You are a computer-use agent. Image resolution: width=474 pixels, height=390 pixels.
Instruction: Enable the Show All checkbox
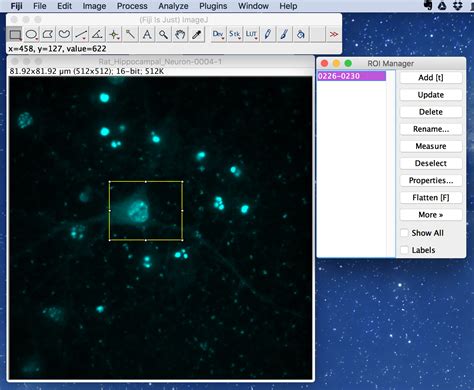[404, 233]
